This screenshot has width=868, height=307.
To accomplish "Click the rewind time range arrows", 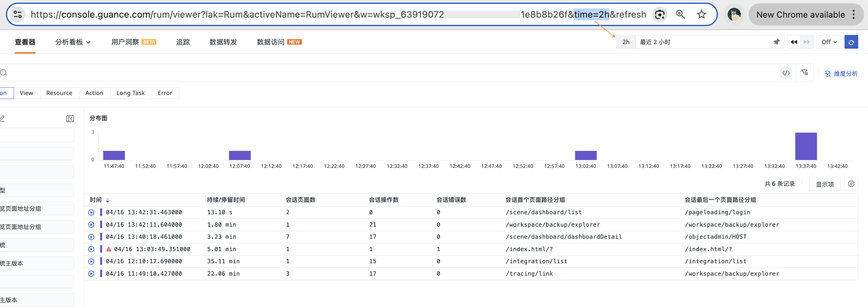I will [794, 42].
